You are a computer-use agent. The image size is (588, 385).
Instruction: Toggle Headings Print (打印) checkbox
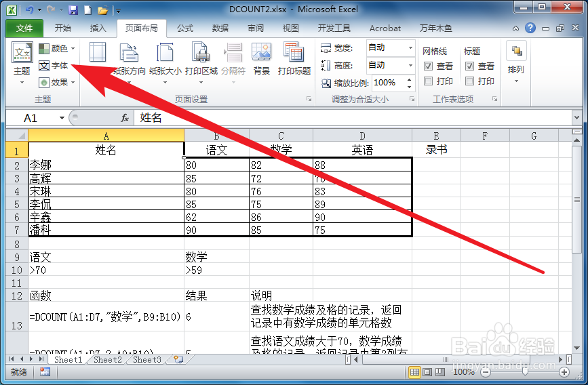469,81
